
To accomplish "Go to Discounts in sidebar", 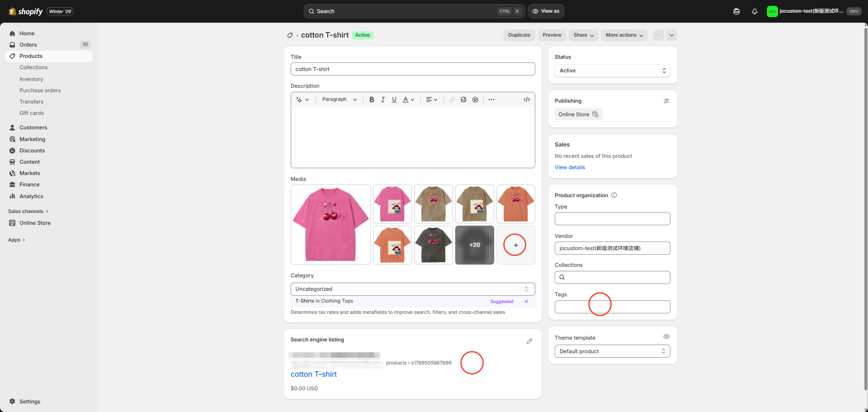I will tap(32, 151).
